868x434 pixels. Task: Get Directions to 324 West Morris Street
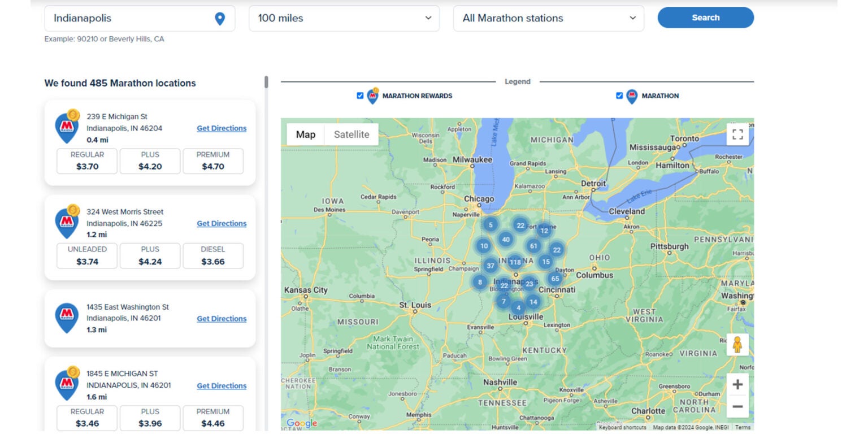coord(222,224)
